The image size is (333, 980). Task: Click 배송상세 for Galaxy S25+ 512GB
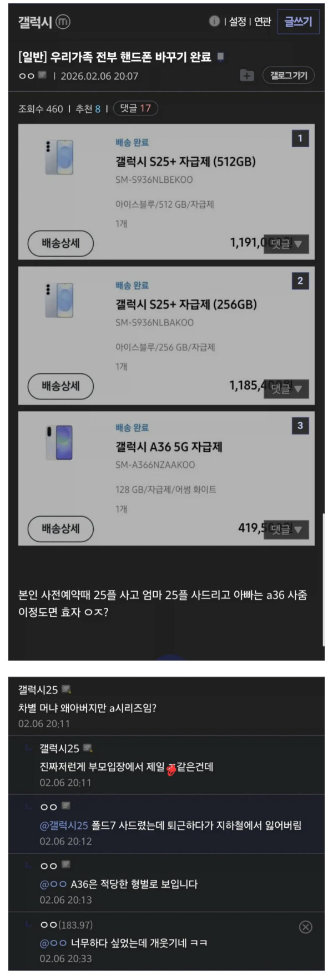tap(60, 243)
